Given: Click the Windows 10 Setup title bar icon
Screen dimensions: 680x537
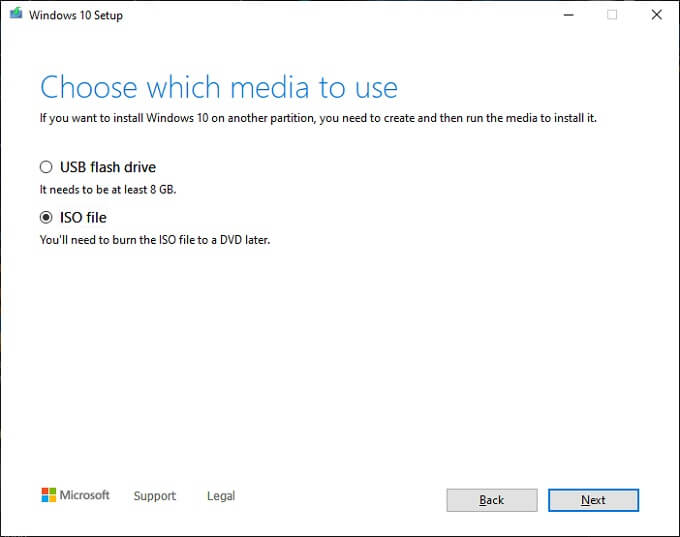Looking at the screenshot, I should click(15, 15).
